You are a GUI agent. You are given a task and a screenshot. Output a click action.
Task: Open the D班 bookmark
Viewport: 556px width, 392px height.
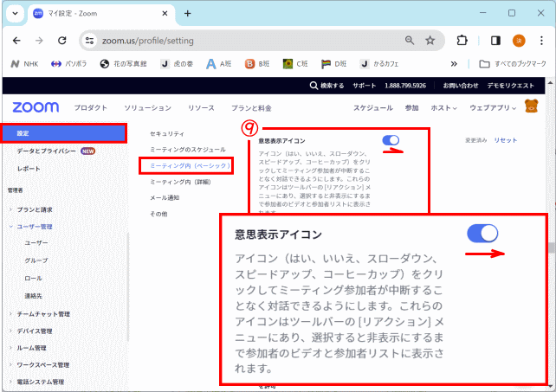pos(333,64)
